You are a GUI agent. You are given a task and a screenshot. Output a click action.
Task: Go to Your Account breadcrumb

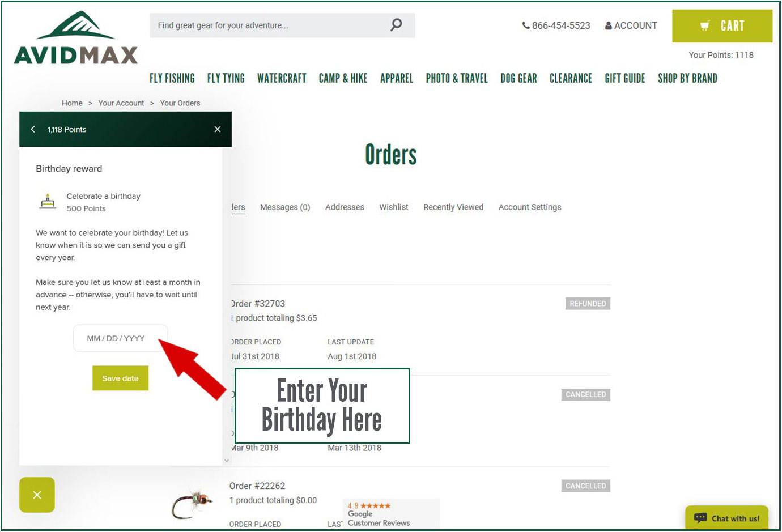[x=121, y=103]
